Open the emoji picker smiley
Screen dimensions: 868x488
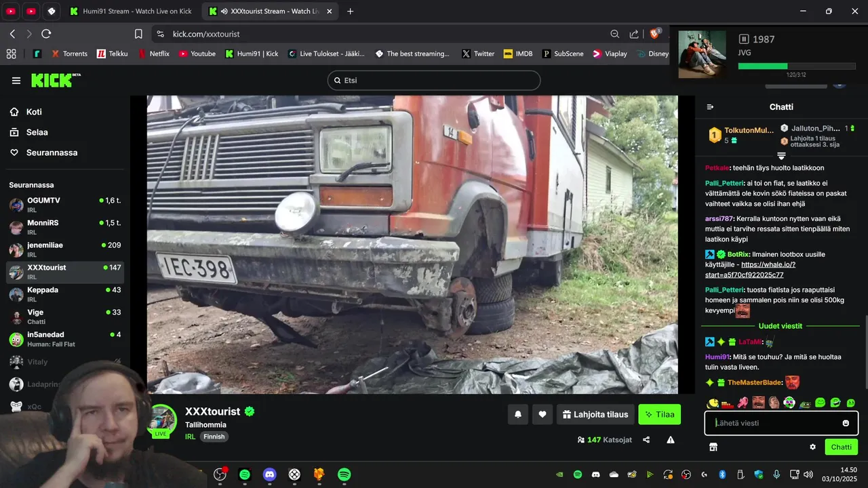point(846,423)
